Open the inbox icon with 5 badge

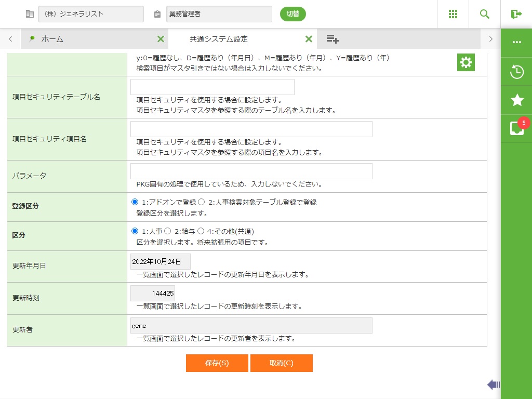click(x=516, y=128)
